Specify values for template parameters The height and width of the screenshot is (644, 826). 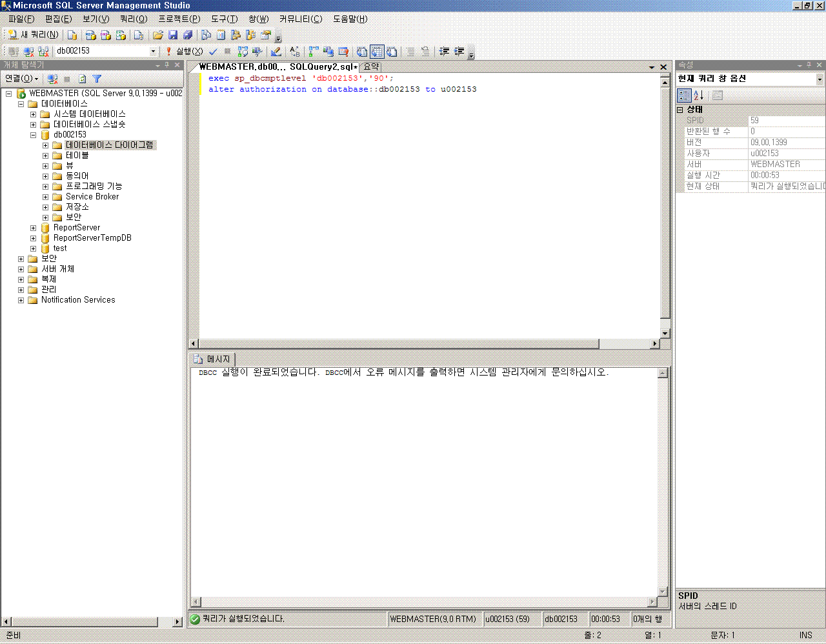(294, 51)
